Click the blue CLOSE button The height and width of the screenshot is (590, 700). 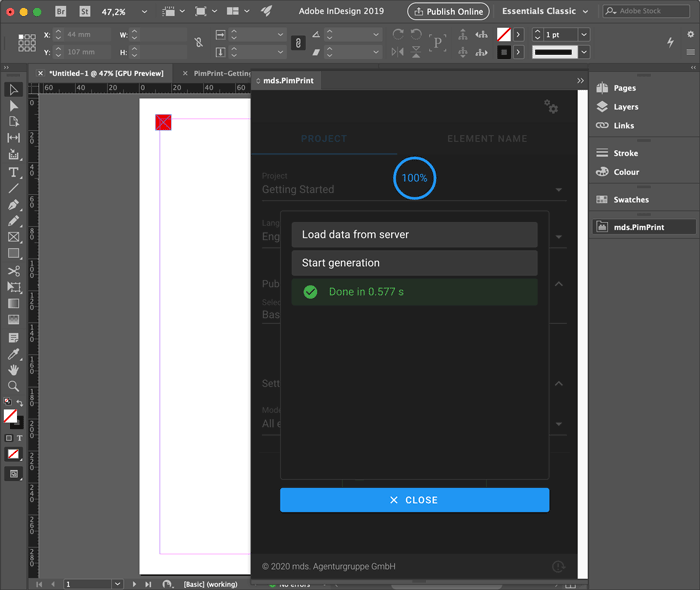coord(414,500)
